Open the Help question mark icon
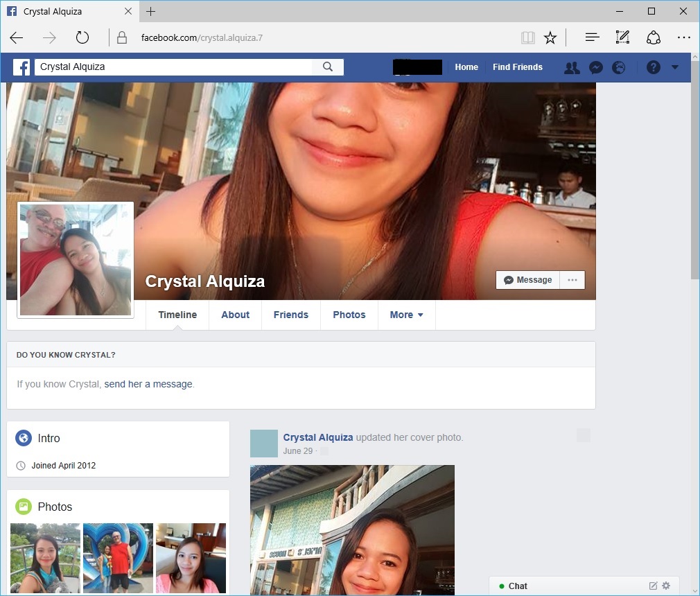Image resolution: width=700 pixels, height=596 pixels. 654,67
